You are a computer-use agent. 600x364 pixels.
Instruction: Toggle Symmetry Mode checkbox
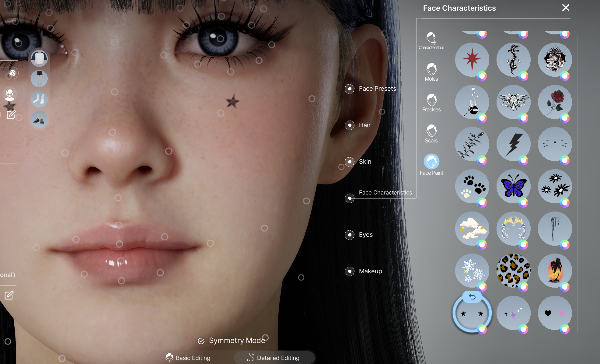[x=201, y=341]
